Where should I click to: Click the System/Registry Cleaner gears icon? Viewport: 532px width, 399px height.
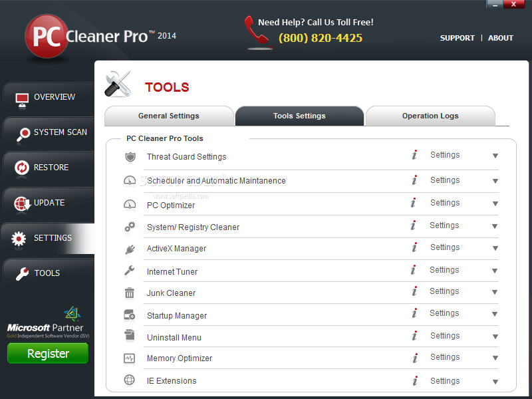130,227
